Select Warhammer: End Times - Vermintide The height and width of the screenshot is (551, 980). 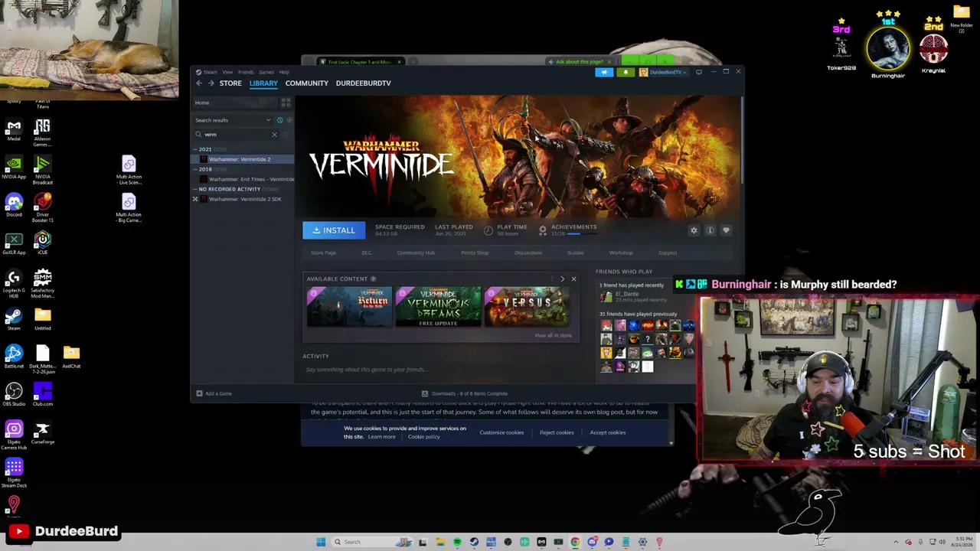click(x=243, y=179)
